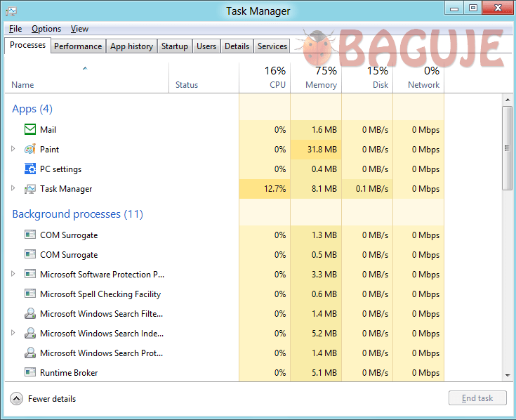Expand the Paint process group
Screen dimensions: 516x420
click(x=13, y=149)
